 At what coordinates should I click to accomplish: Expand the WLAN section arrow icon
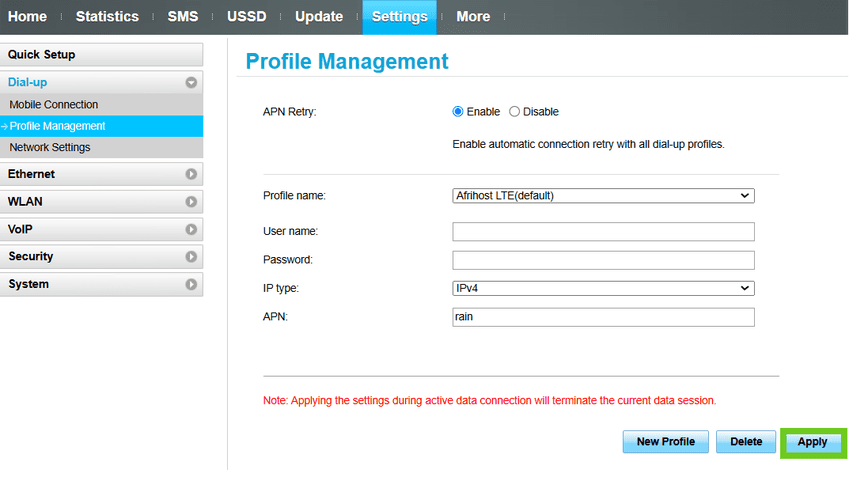(x=191, y=202)
